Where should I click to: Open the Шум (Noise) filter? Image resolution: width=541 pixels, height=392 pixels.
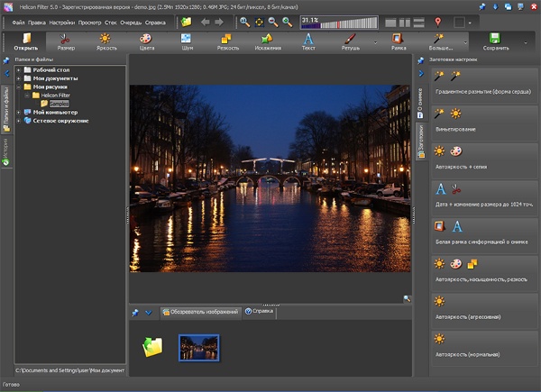point(187,41)
